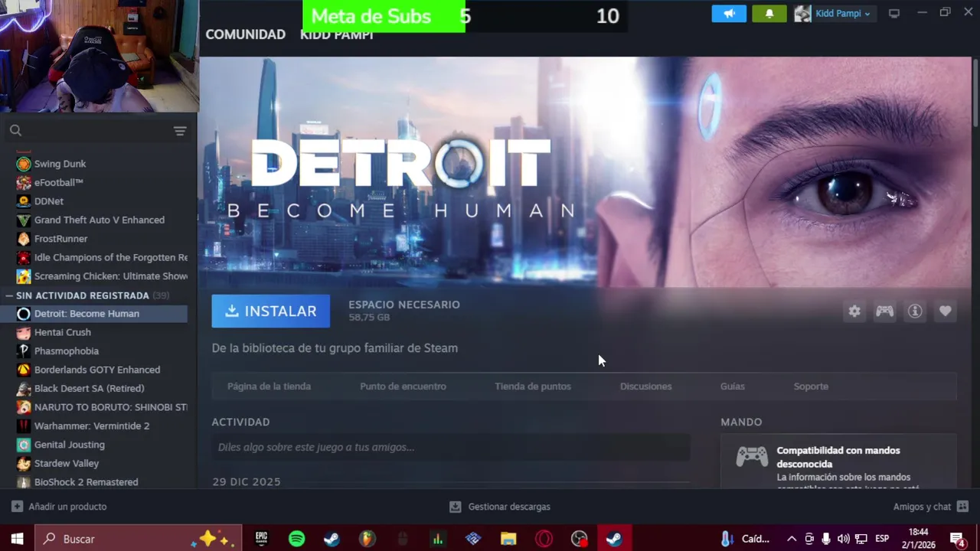Screen dimensions: 980x551
Task: Open the Windows notification center
Action: tap(957, 539)
